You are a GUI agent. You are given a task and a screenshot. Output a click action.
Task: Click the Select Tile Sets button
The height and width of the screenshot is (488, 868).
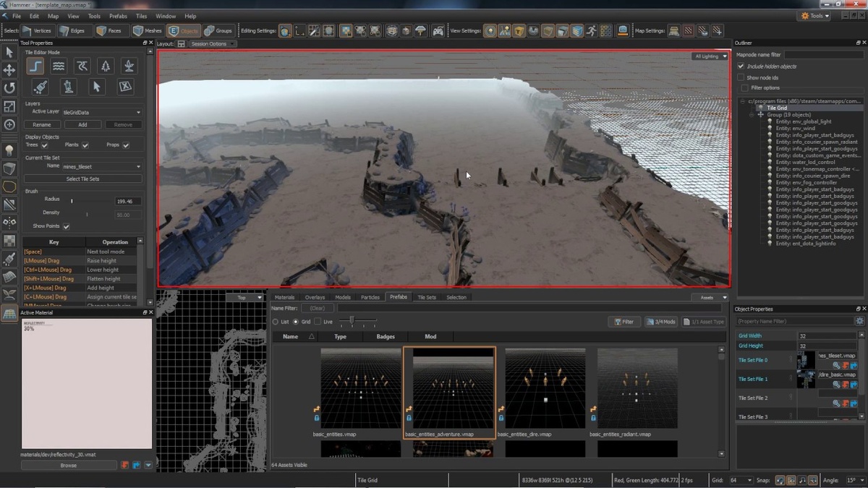click(82, 179)
